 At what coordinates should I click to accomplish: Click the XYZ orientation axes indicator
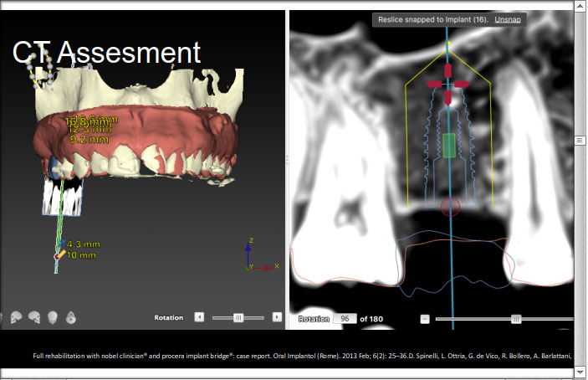(x=261, y=255)
